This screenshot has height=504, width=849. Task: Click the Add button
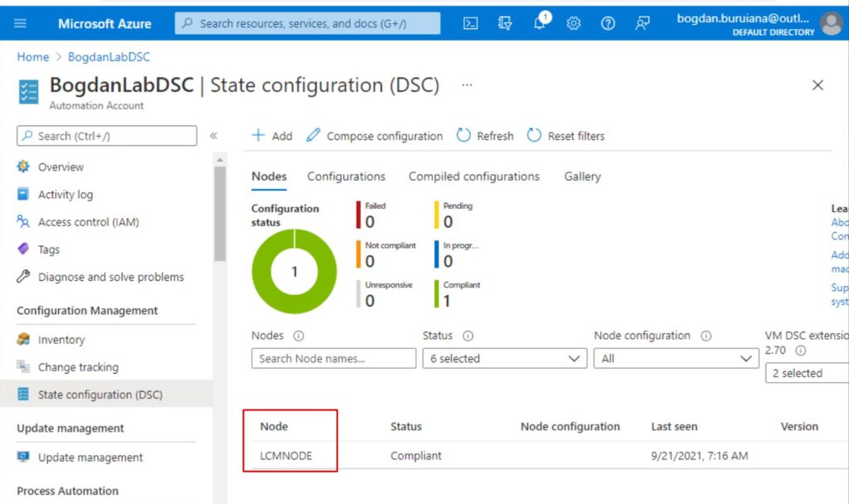[x=272, y=135]
